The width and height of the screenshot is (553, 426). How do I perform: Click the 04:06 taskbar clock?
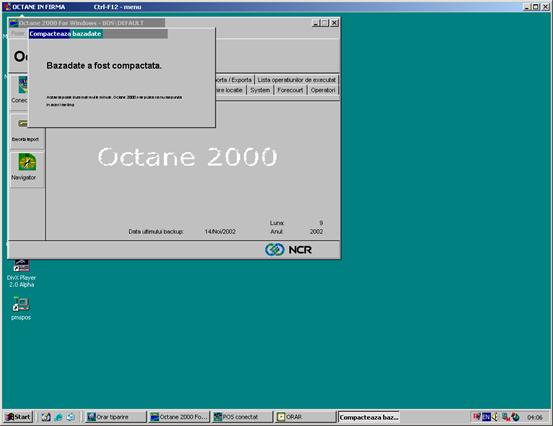535,417
